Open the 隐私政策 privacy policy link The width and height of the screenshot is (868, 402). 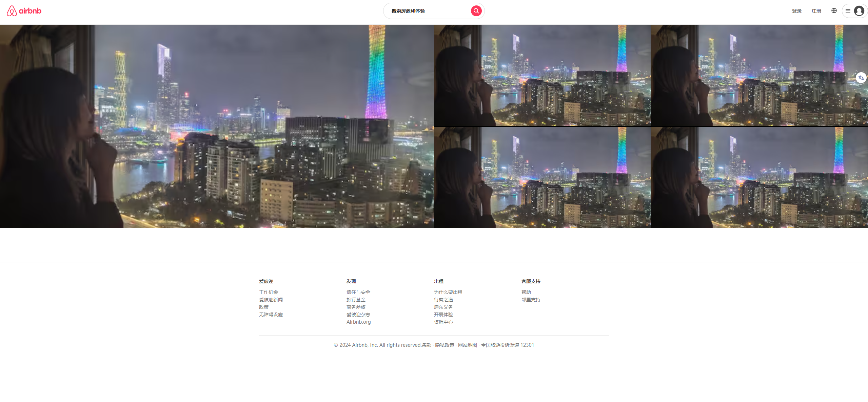[445, 345]
